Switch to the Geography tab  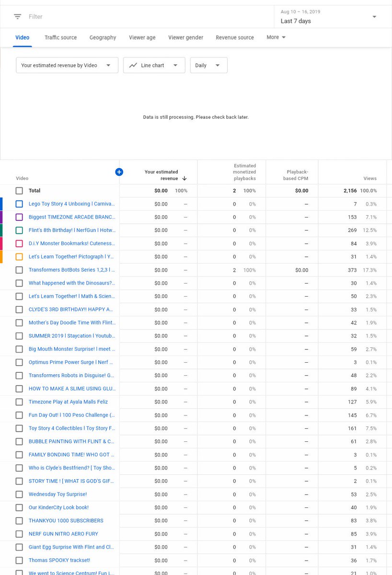pos(103,37)
